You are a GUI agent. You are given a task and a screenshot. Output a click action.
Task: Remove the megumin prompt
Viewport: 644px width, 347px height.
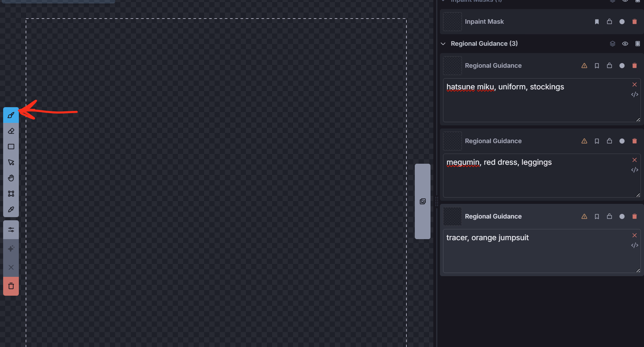(635, 160)
